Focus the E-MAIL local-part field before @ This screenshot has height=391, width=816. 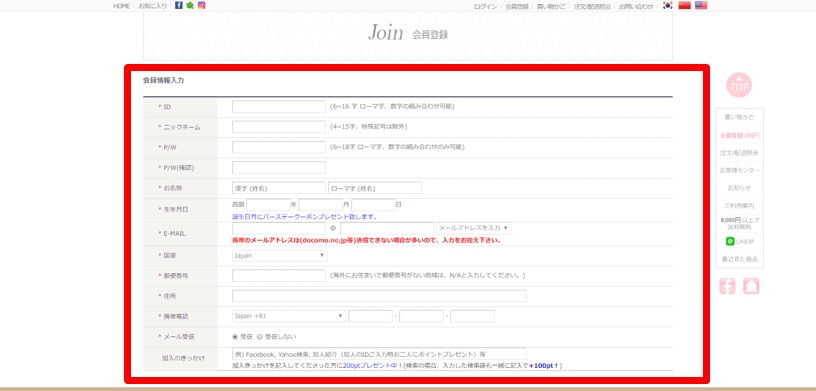tap(279, 228)
